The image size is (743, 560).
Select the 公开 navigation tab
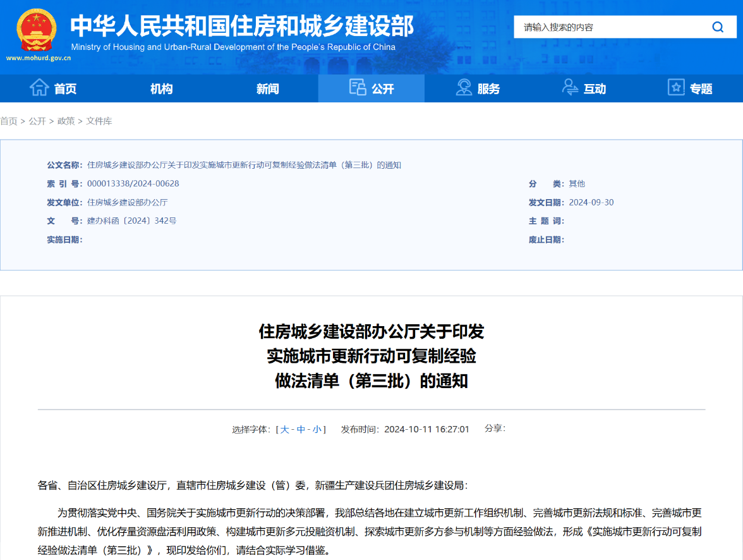click(383, 89)
